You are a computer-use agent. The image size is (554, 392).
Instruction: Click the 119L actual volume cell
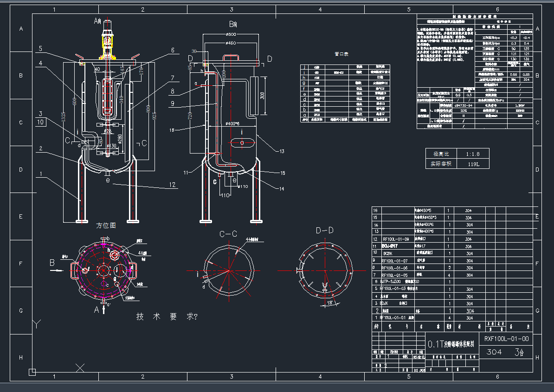(473, 164)
